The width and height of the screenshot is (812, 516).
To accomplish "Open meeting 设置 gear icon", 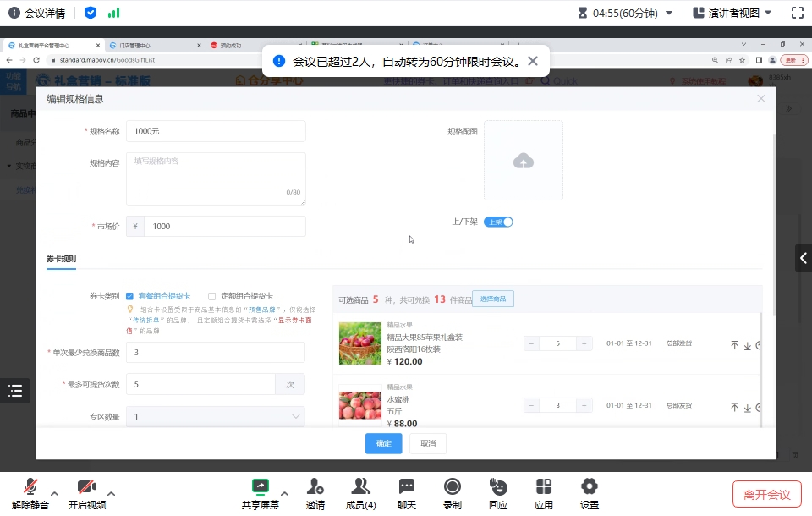I will point(590,487).
